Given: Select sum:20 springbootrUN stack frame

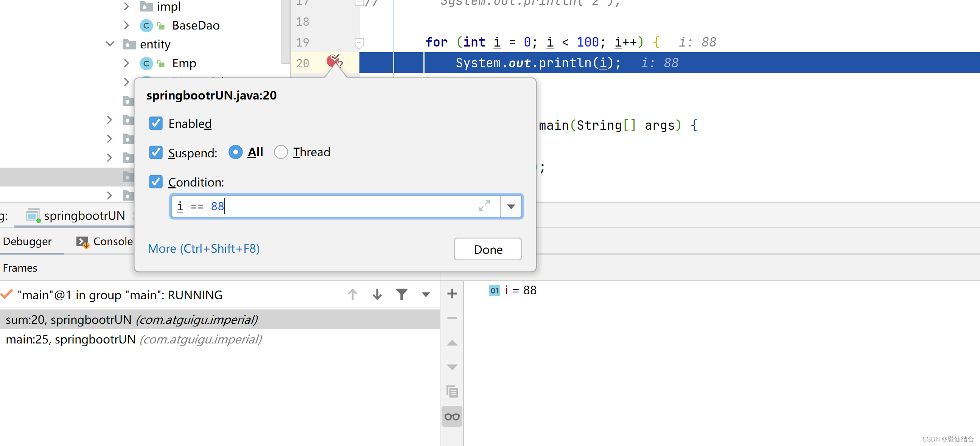Looking at the screenshot, I should 220,320.
